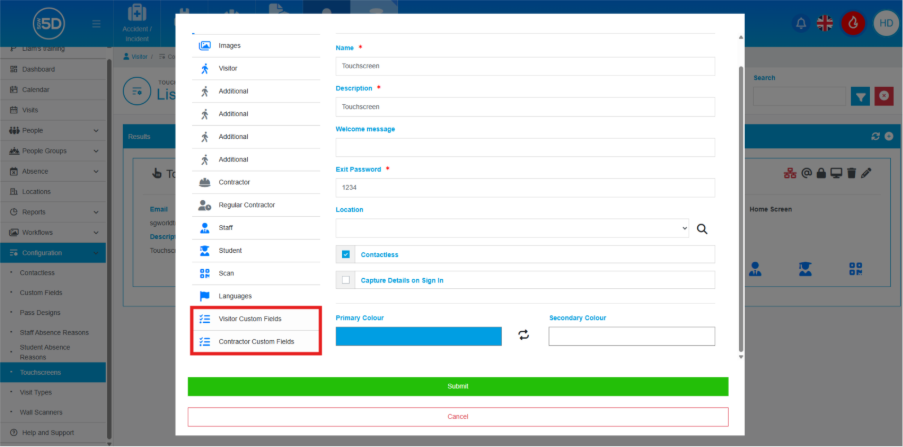The image size is (903, 447).
Task: Open the Location dropdown
Action: (x=512, y=228)
